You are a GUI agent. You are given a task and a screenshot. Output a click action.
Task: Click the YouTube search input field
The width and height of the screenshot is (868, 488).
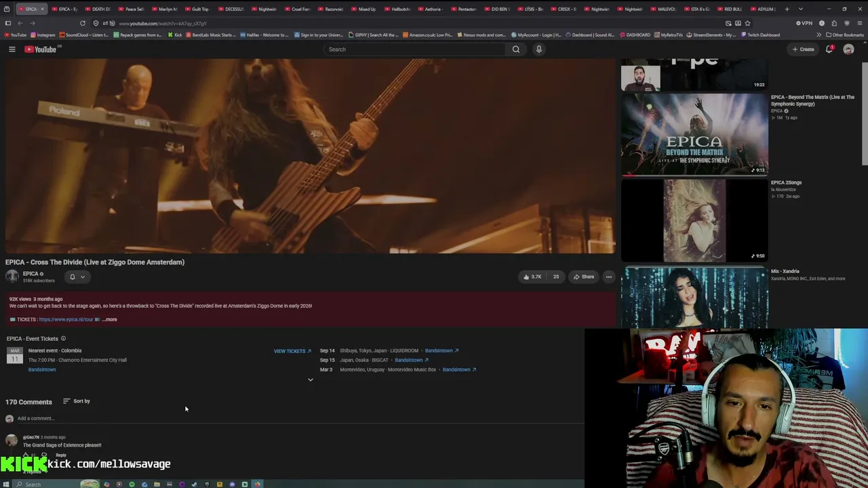[x=414, y=49]
